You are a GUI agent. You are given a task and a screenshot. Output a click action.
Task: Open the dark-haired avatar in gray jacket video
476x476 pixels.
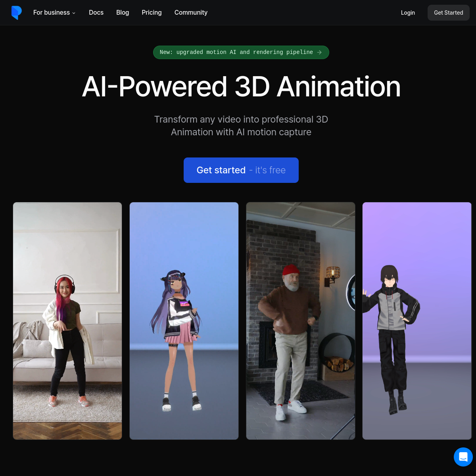417,321
